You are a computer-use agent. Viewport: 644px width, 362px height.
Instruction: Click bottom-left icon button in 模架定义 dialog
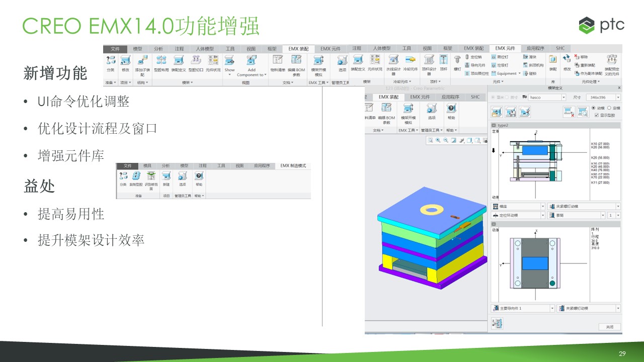click(496, 324)
